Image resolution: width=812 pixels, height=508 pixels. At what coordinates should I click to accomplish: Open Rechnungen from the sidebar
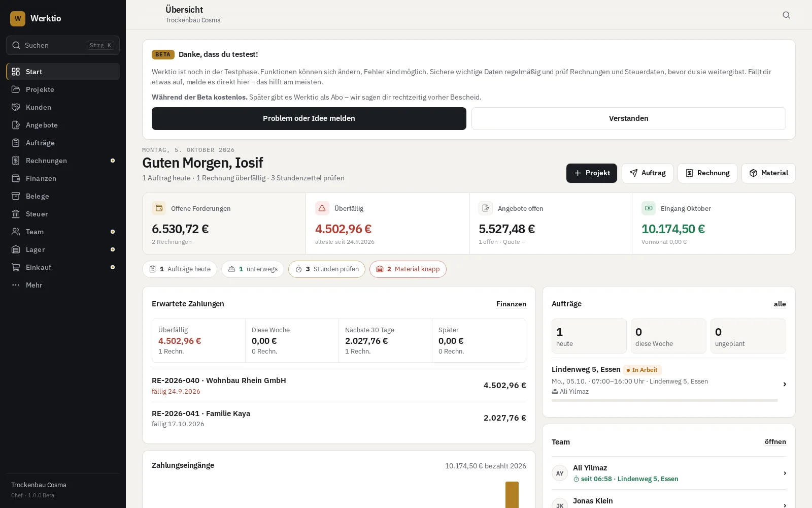pos(63,161)
